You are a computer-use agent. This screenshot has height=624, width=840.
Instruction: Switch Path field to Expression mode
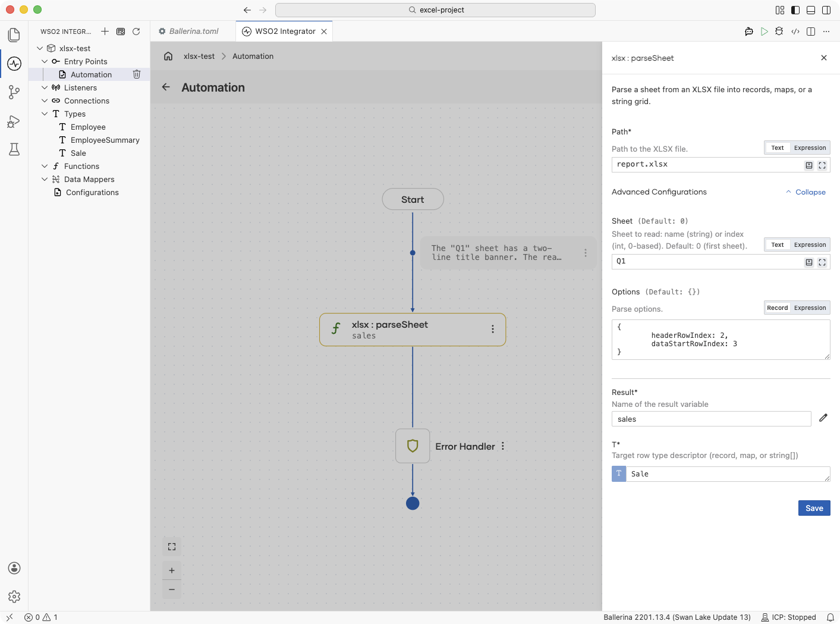(810, 148)
